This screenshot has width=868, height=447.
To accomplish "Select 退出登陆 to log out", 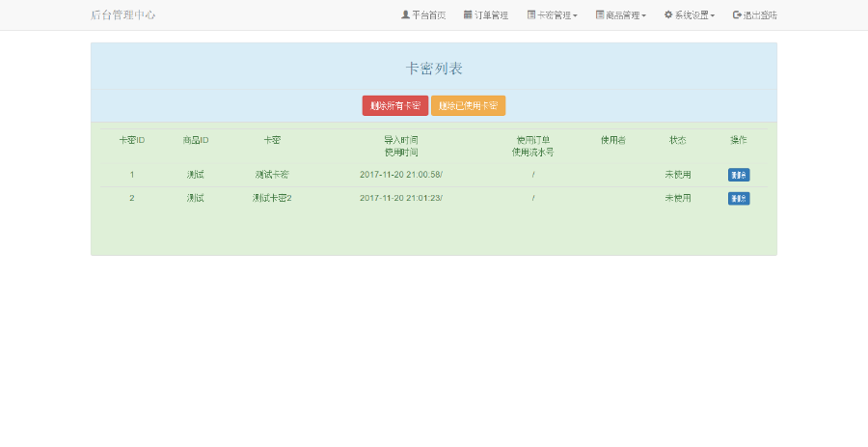I will point(755,14).
